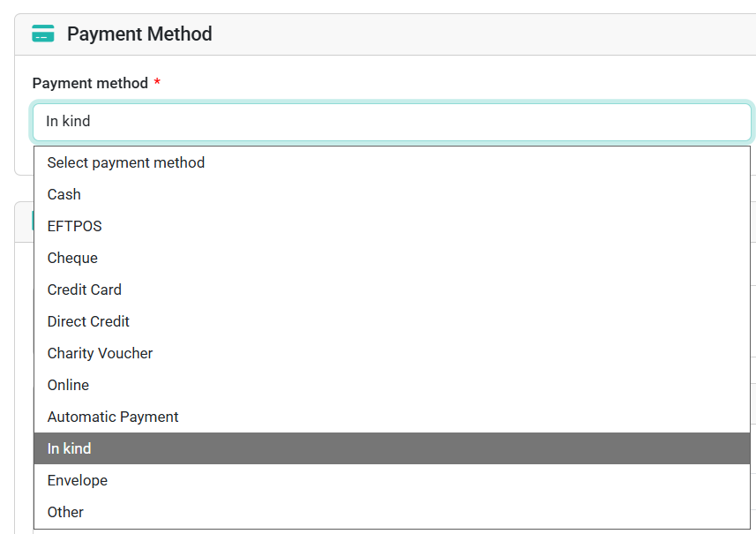
Task: Open the Payment method combo box
Action: [x=392, y=122]
